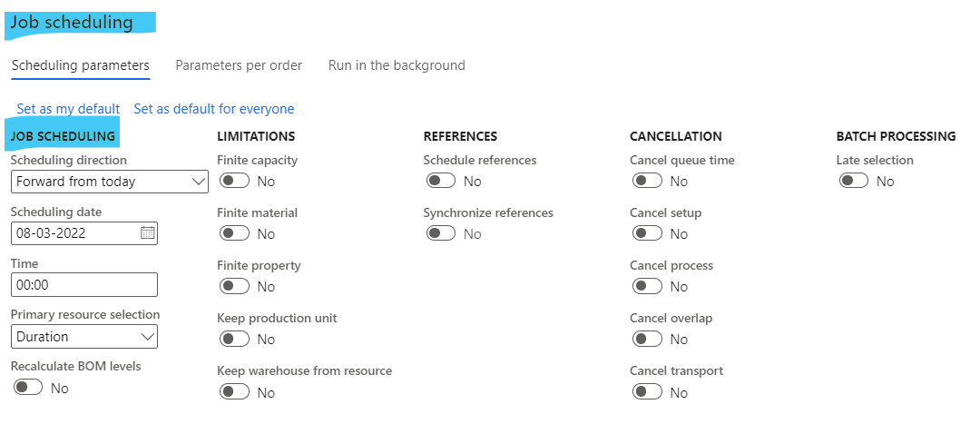Screen dimensions: 980x434
Task: Click the Time input field
Action: [84, 284]
